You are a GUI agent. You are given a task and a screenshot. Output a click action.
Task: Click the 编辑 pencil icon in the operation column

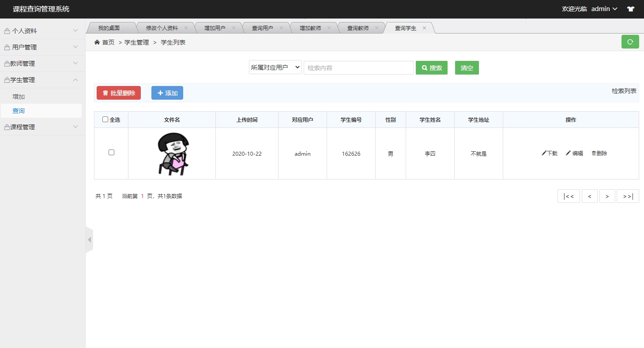tap(569, 153)
